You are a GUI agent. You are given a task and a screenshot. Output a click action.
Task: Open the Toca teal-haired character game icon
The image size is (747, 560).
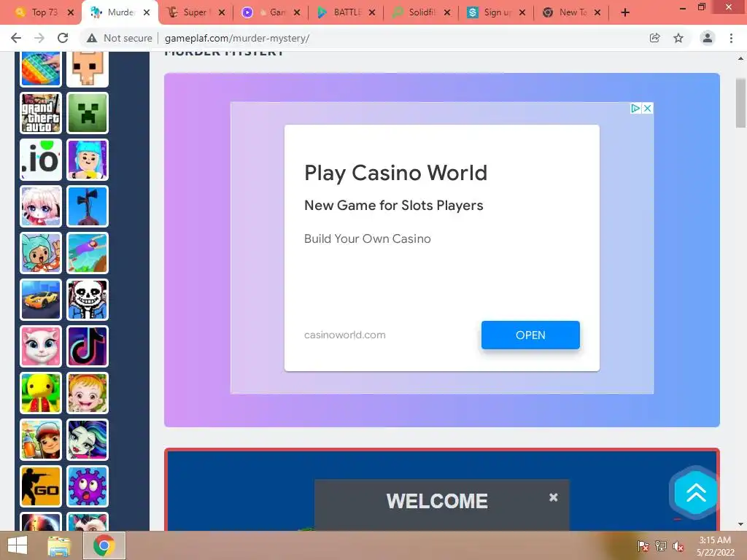click(41, 253)
